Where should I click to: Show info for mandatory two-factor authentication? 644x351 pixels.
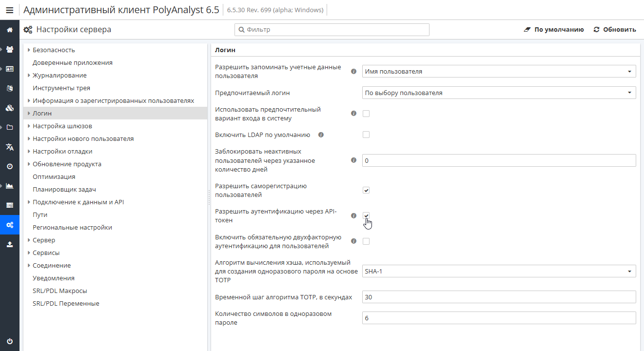tap(354, 241)
